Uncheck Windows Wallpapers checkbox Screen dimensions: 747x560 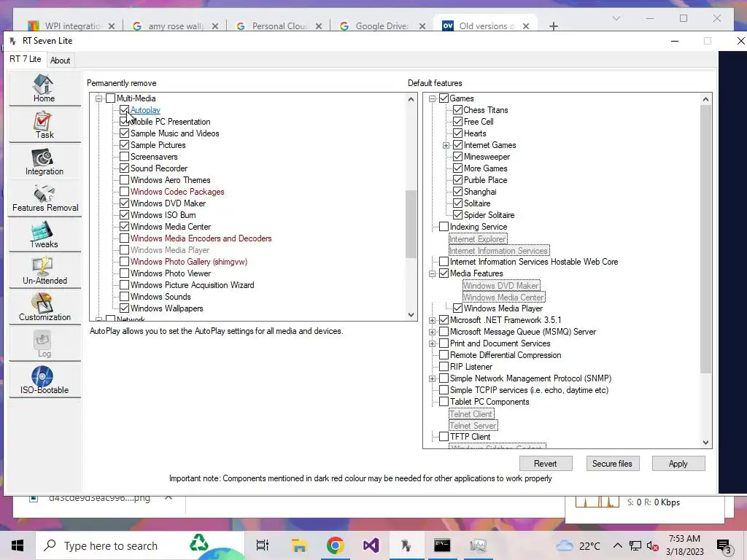(124, 308)
